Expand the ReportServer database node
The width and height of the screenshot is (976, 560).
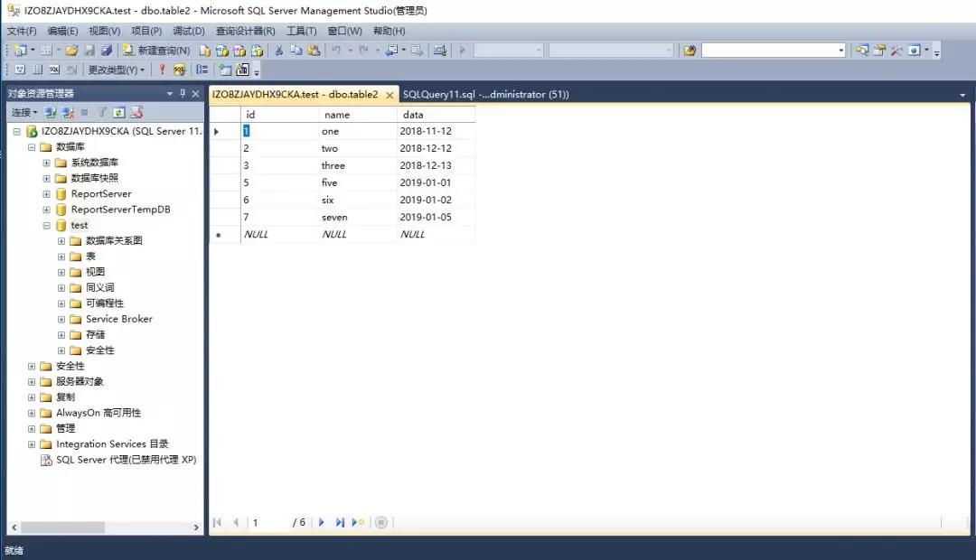coord(47,193)
